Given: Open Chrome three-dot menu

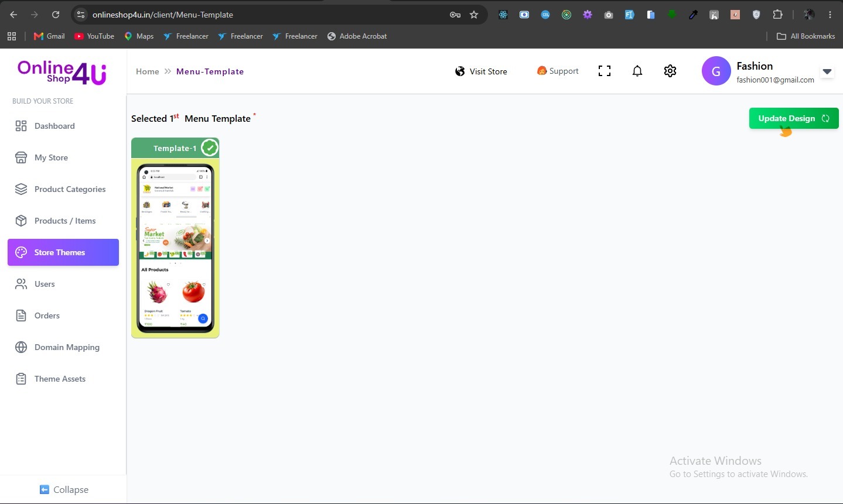Looking at the screenshot, I should click(830, 15).
